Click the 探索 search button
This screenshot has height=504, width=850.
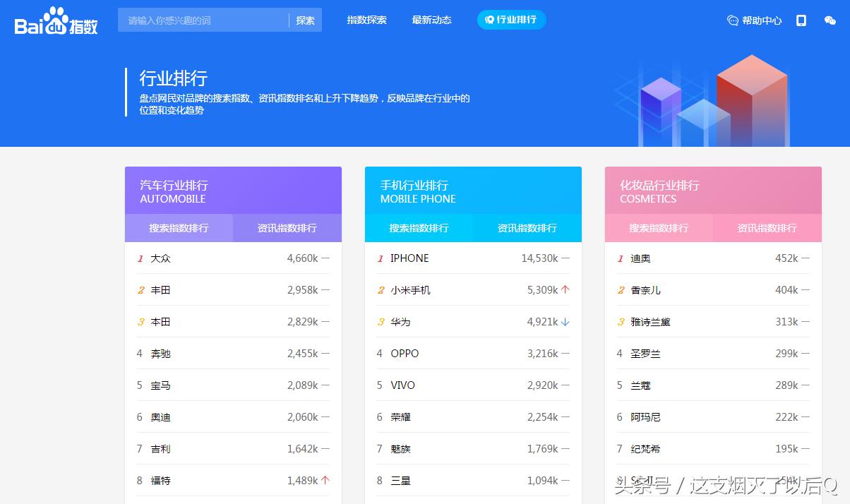[x=305, y=20]
